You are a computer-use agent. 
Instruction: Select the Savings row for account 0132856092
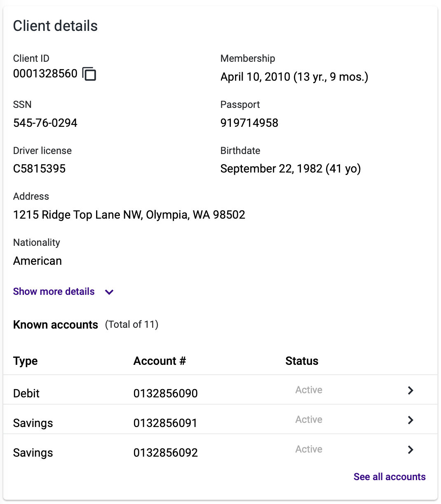click(x=165, y=453)
